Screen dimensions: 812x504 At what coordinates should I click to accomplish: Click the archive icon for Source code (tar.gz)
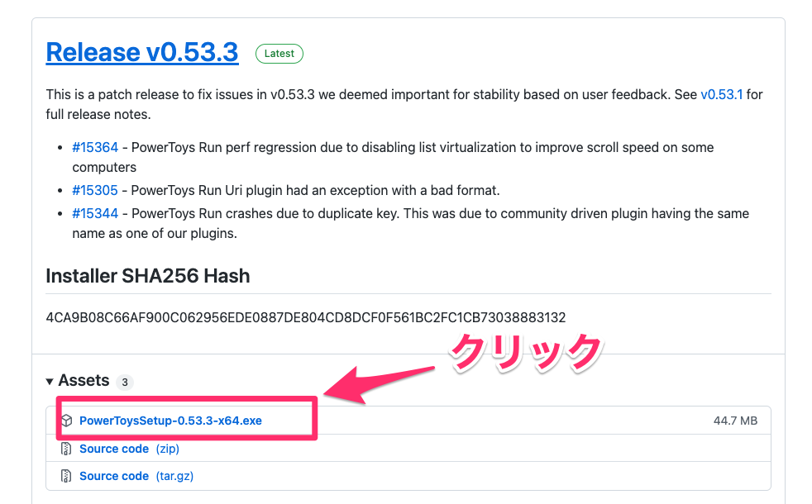67,476
